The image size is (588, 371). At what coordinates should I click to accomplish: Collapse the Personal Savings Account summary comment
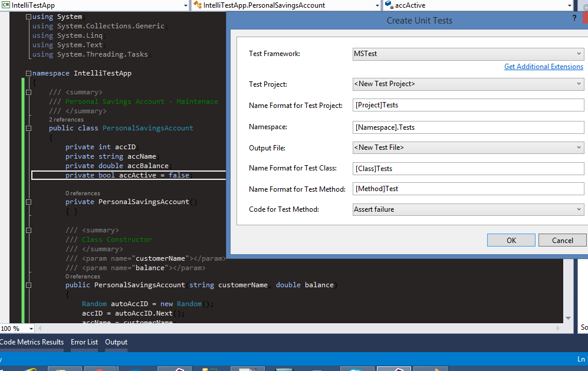[28, 92]
